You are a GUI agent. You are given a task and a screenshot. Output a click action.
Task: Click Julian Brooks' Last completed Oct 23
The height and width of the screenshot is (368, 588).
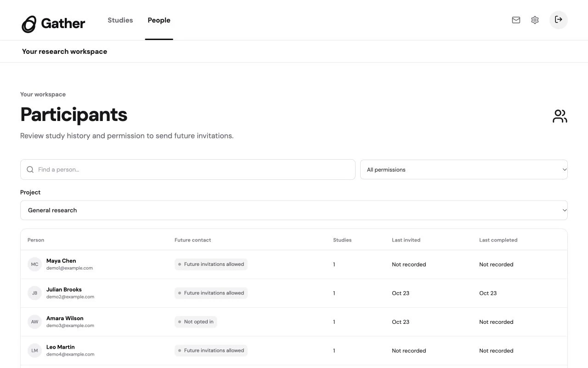(488, 293)
